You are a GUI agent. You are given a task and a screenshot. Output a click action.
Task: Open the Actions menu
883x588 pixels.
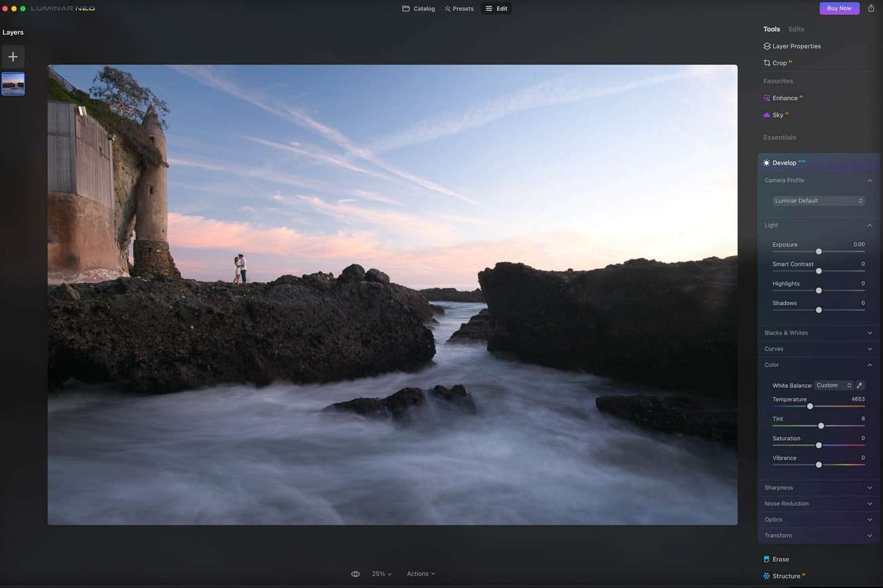point(420,574)
